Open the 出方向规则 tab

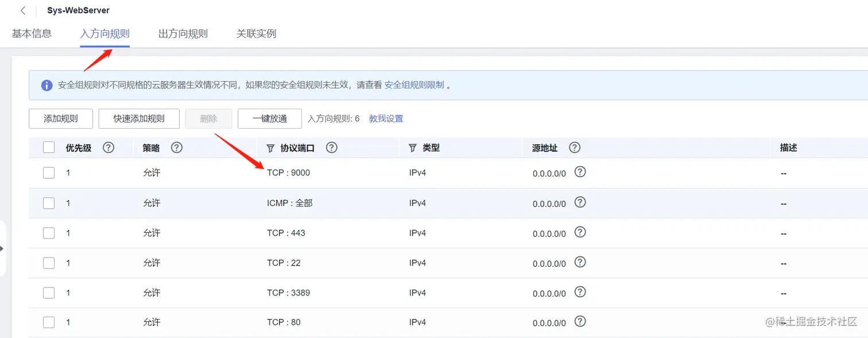tap(183, 33)
